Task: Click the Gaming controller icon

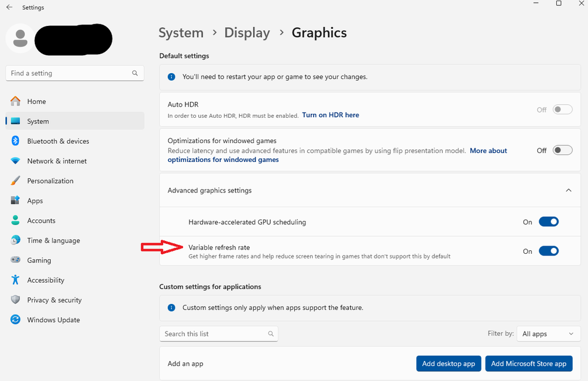Action: point(15,260)
